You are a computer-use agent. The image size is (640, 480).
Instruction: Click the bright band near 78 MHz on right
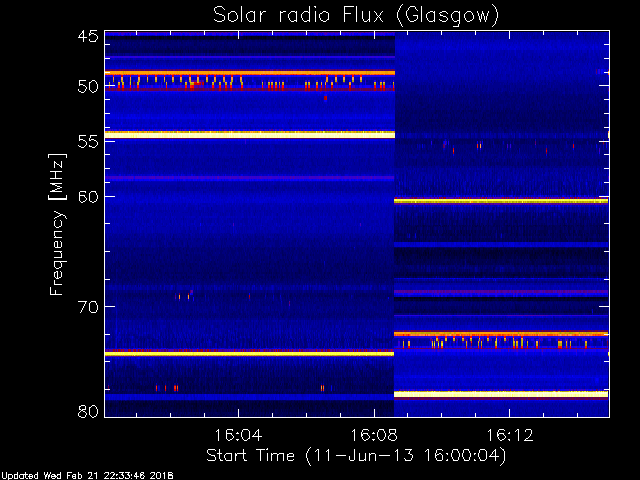click(501, 394)
